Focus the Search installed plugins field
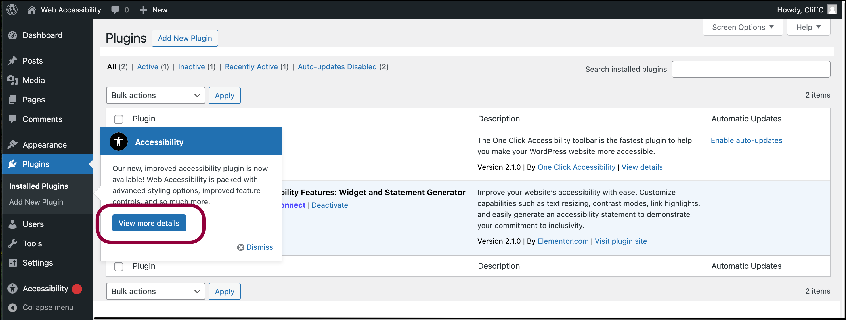Image resolution: width=868 pixels, height=320 pixels. 751,69
